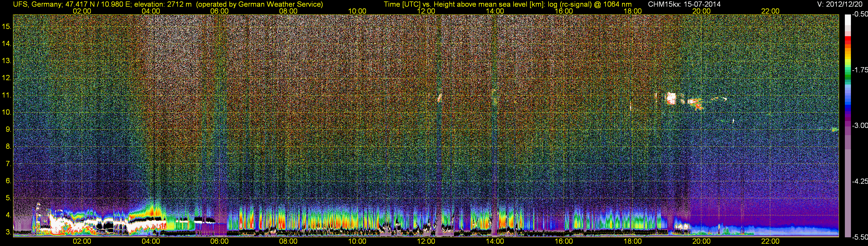Image resolution: width=868 pixels, height=246 pixels.
Task: Select "06:00" on the top time axis
Action: tap(219, 11)
